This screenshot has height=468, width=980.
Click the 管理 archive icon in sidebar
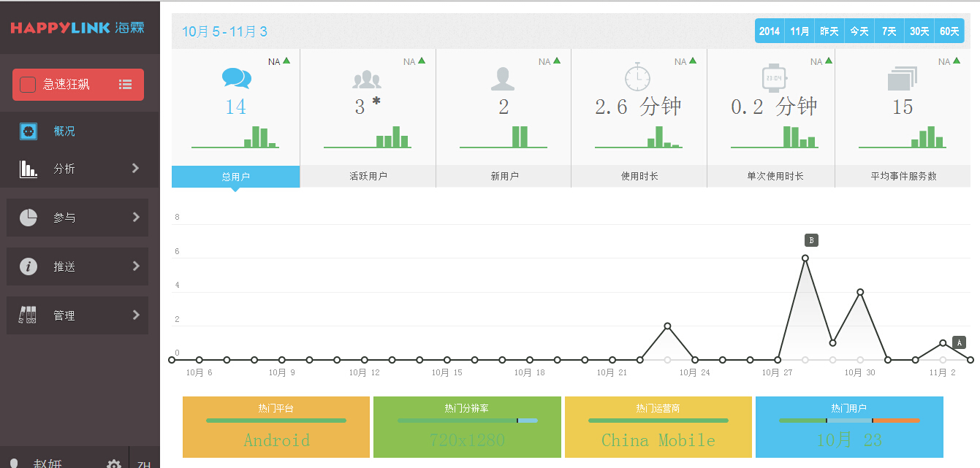27,315
